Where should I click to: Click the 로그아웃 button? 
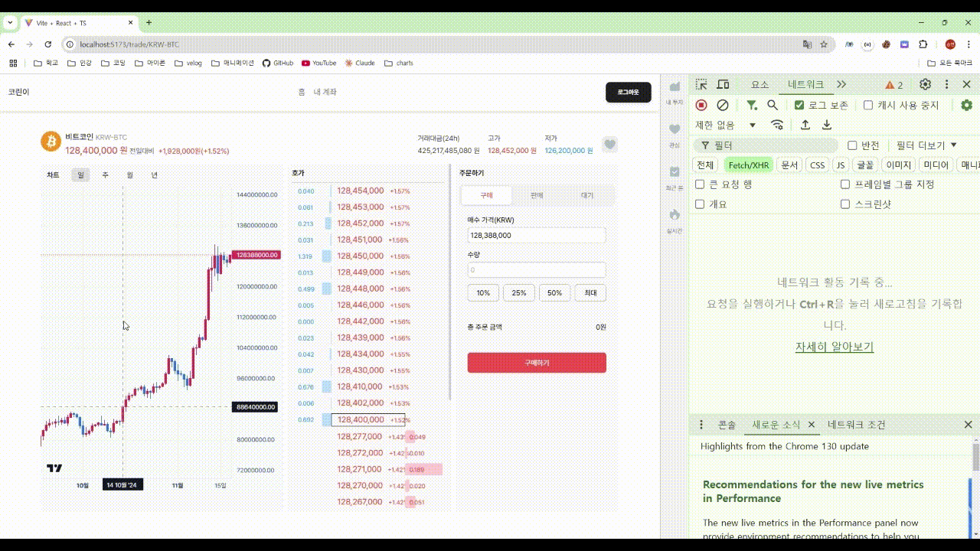628,92
